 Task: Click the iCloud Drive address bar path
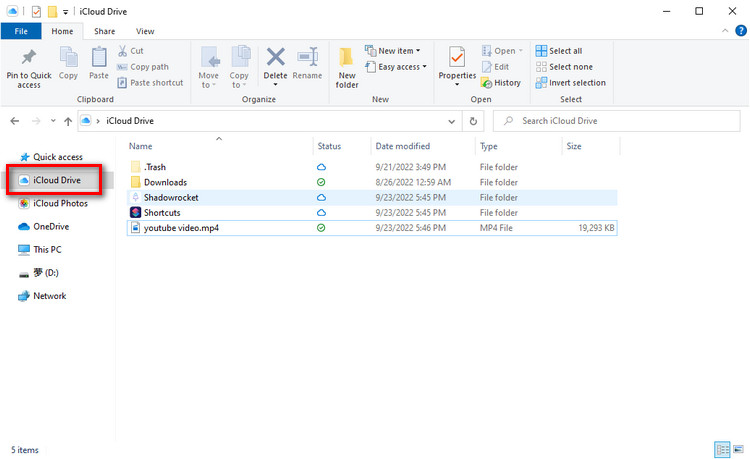click(130, 121)
